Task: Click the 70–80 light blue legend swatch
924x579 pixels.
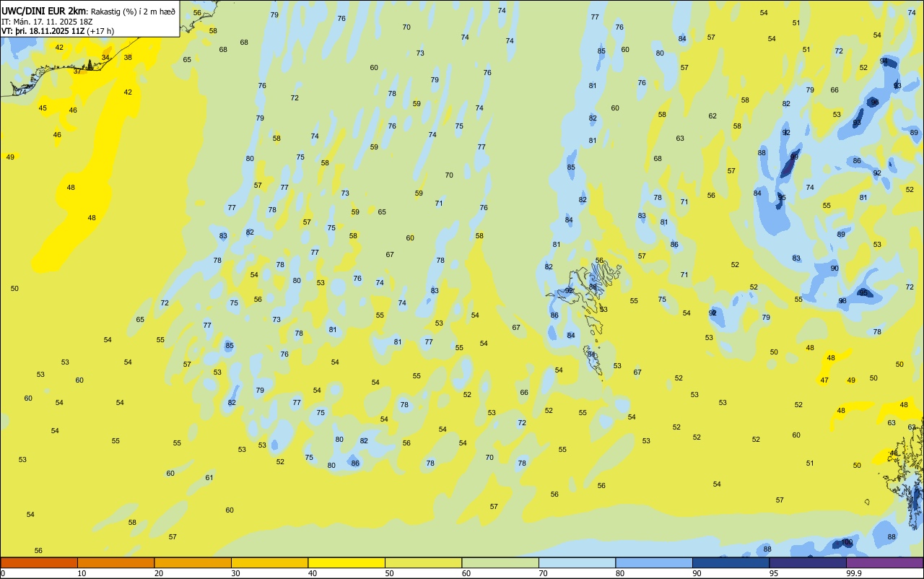Action: [x=577, y=562]
